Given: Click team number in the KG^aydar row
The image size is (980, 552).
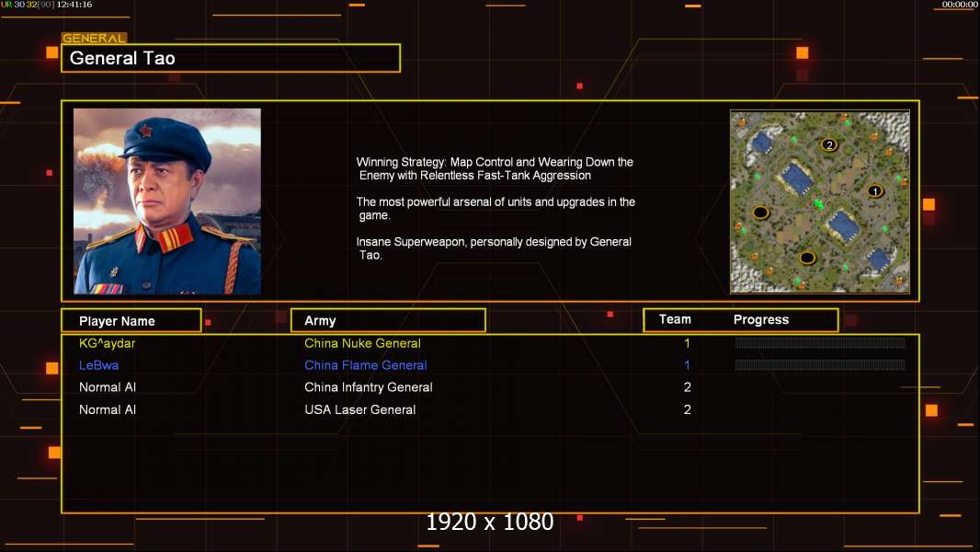Looking at the screenshot, I should 687,343.
